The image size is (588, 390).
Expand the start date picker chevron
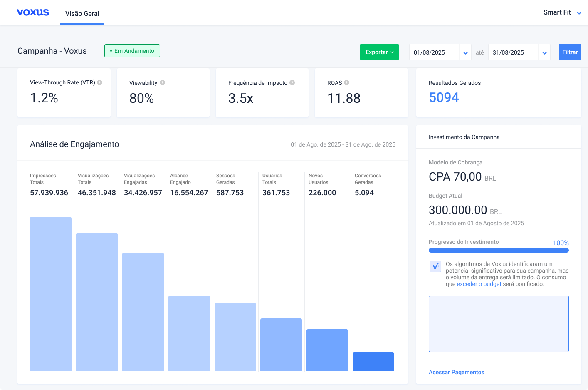pyautogui.click(x=465, y=53)
